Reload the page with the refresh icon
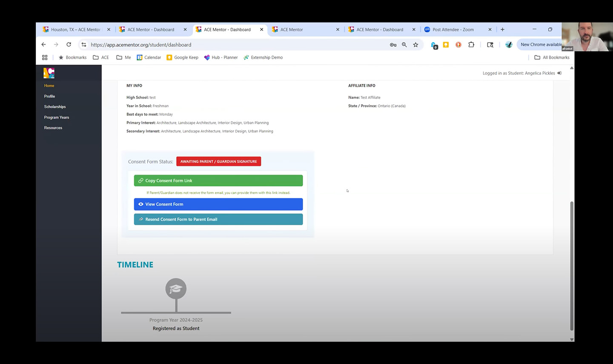Screen dimensions: 613x364 pyautogui.click(x=69, y=45)
